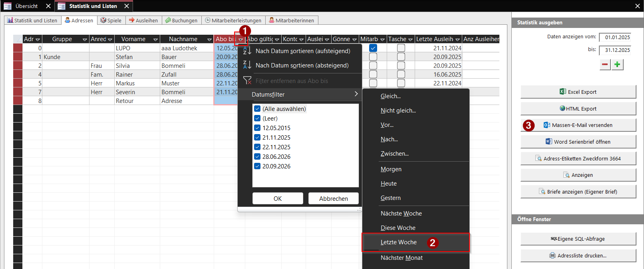Open the Spiele tab with dice icon
This screenshot has height=269, width=644.
pyautogui.click(x=111, y=20)
